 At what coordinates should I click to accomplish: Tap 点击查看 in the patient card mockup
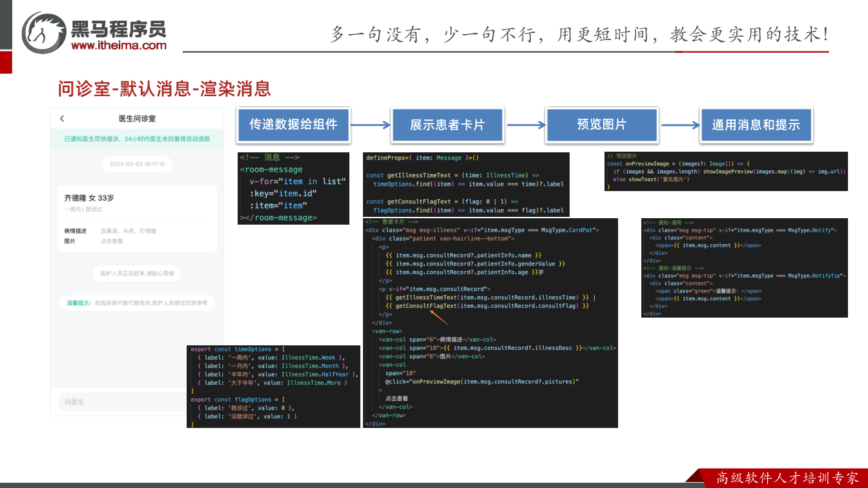tap(112, 241)
